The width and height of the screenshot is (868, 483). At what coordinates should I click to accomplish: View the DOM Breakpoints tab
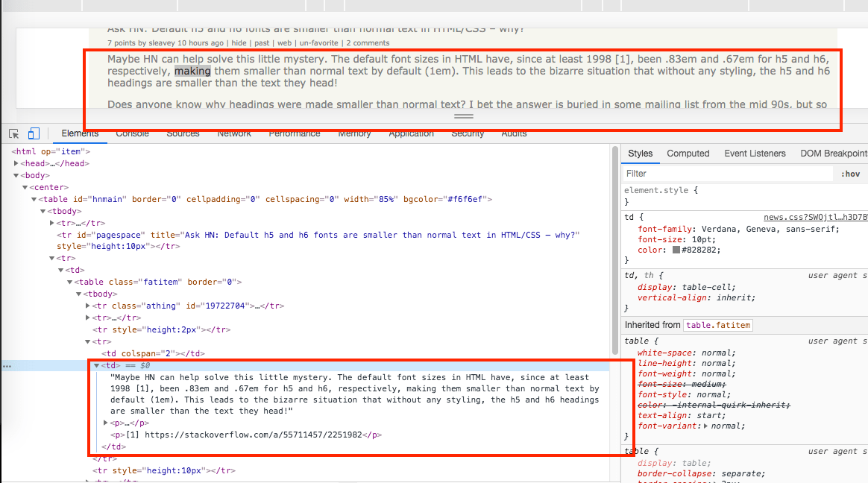833,154
